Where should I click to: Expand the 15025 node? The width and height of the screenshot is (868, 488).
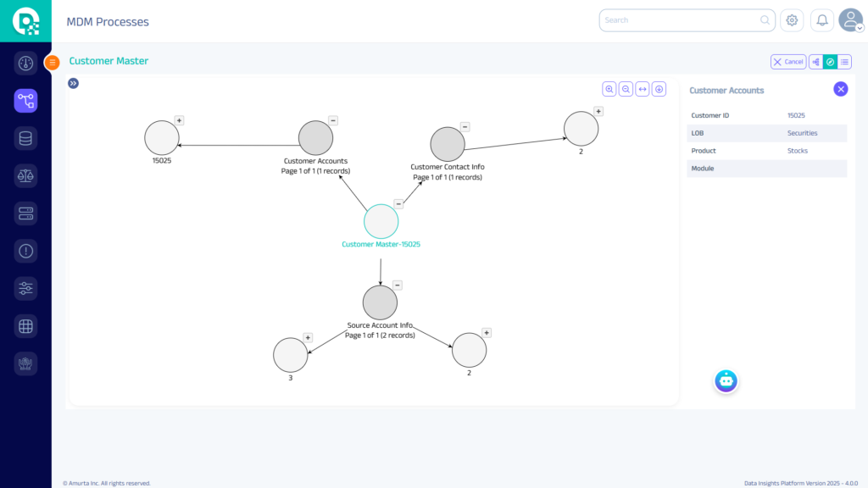[x=179, y=120]
